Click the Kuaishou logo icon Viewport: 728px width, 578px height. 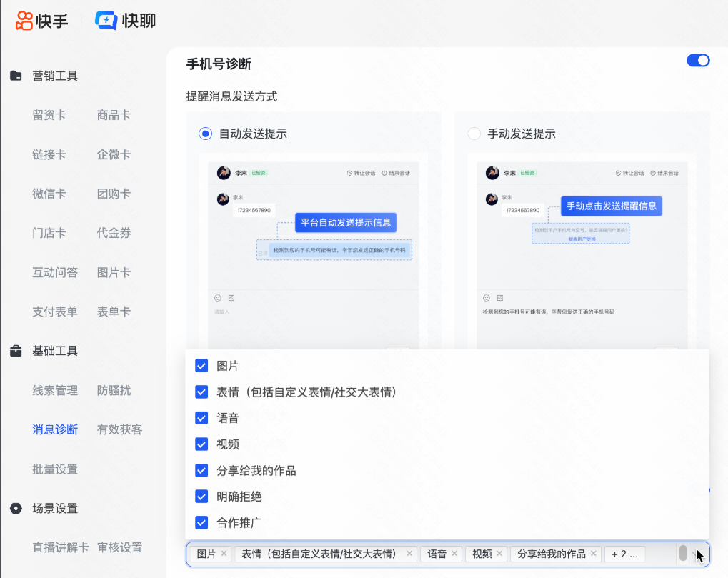click(24, 21)
